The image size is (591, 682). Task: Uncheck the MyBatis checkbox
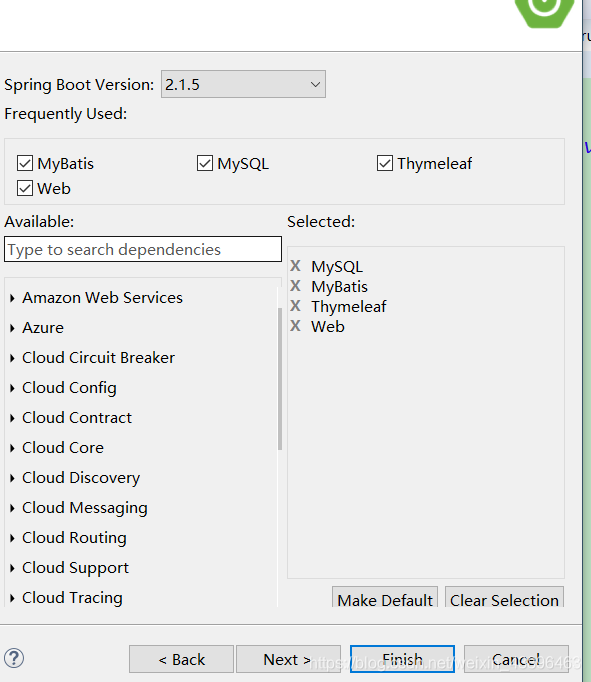25,164
